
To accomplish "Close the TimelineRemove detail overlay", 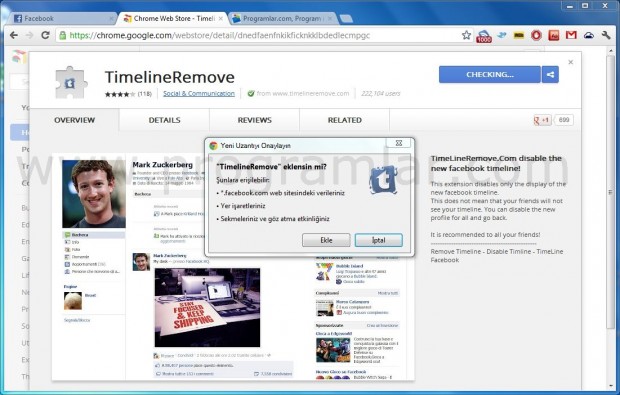I will point(571,62).
